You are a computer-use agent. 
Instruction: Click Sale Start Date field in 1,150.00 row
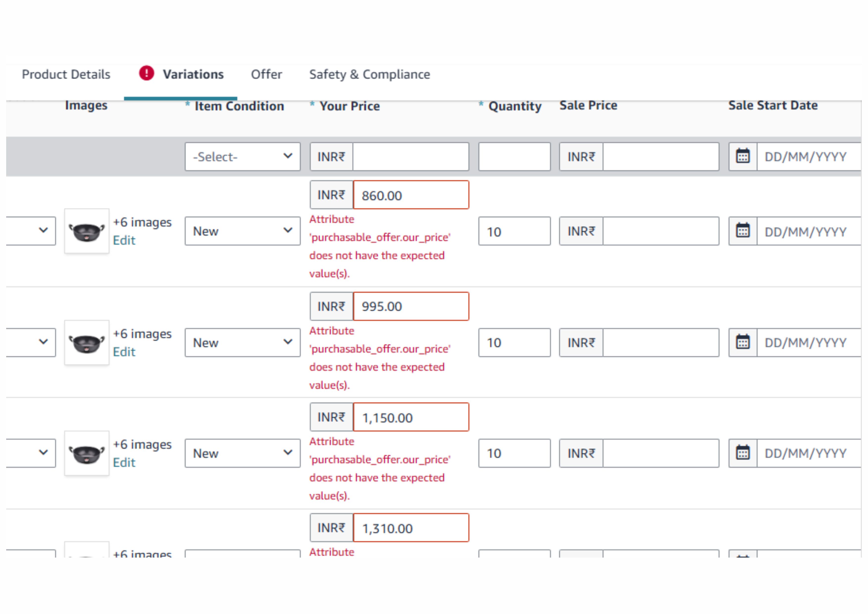(x=809, y=454)
